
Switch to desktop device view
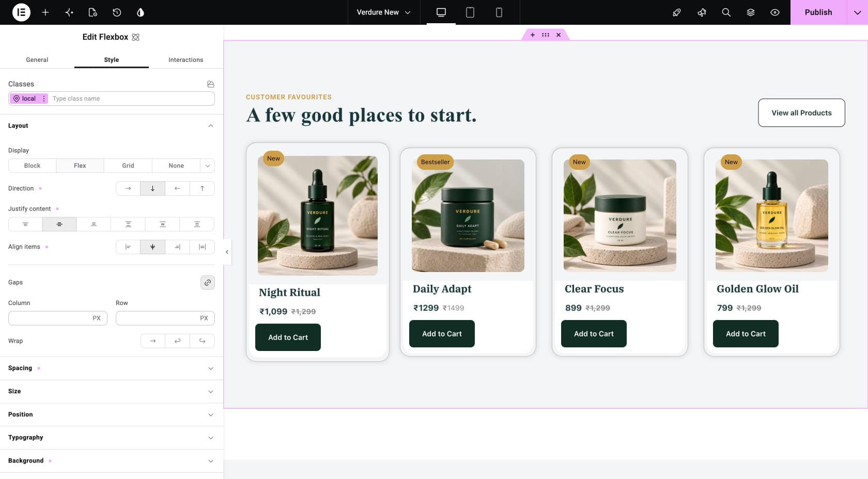(x=441, y=12)
